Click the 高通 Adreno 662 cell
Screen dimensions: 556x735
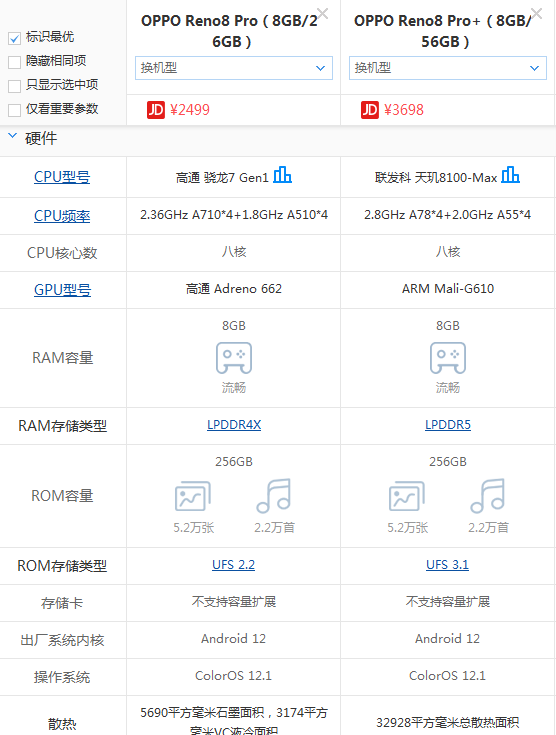234,289
